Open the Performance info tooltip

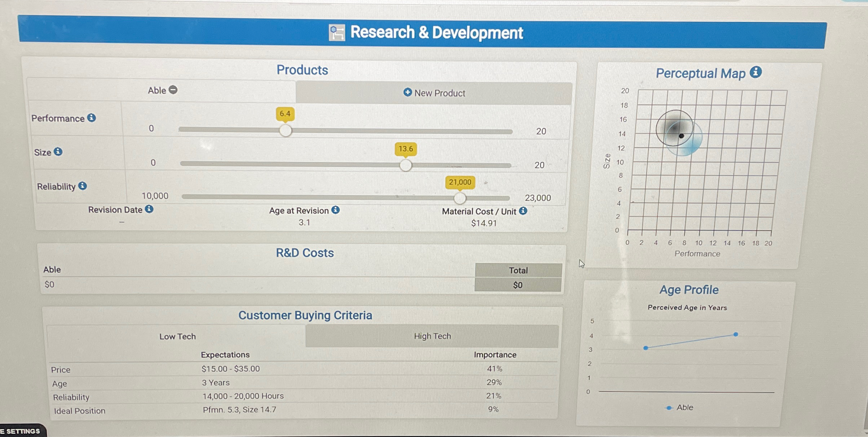click(91, 118)
